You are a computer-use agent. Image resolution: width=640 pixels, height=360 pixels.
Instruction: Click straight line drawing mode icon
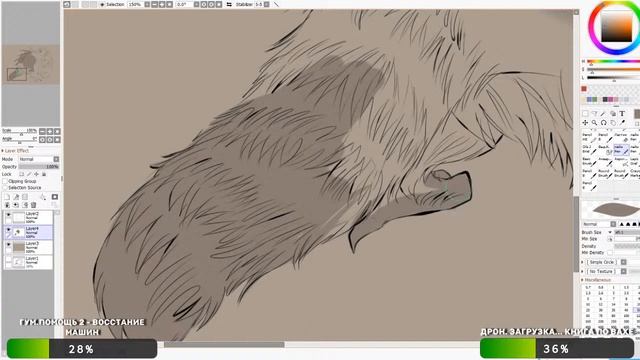tap(276, 4)
